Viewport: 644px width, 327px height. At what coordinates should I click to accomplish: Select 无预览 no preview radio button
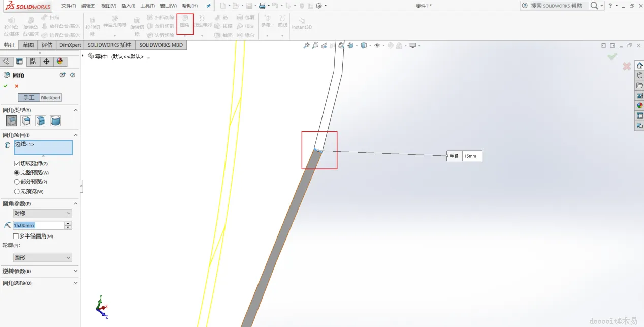17,191
